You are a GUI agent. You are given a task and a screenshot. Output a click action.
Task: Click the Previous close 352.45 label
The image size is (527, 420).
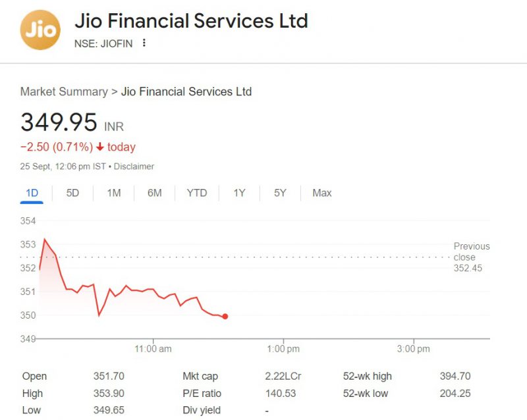472,257
